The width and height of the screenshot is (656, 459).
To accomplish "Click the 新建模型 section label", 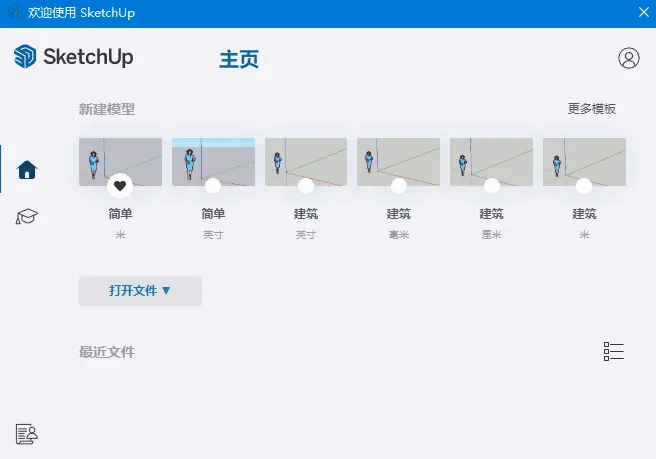I will pyautogui.click(x=107, y=109).
